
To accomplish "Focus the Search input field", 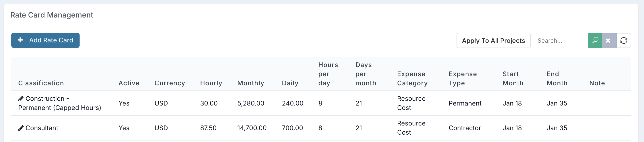I will coord(560,40).
